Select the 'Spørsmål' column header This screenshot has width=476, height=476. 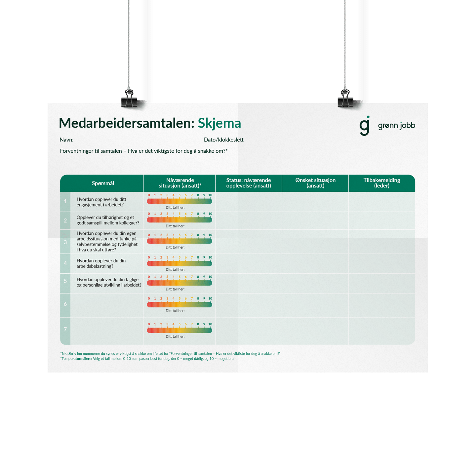point(103,183)
